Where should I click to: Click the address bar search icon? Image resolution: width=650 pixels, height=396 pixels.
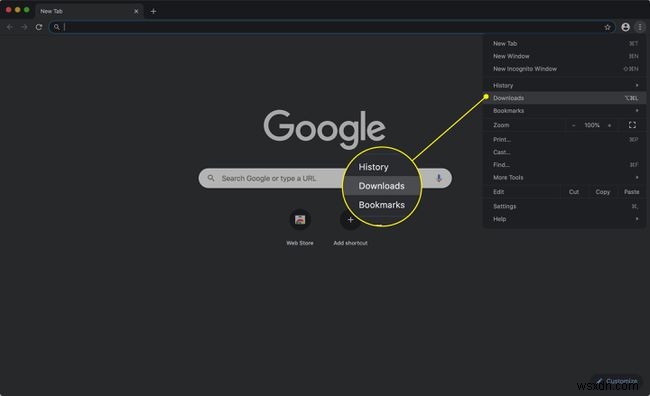pos(57,27)
